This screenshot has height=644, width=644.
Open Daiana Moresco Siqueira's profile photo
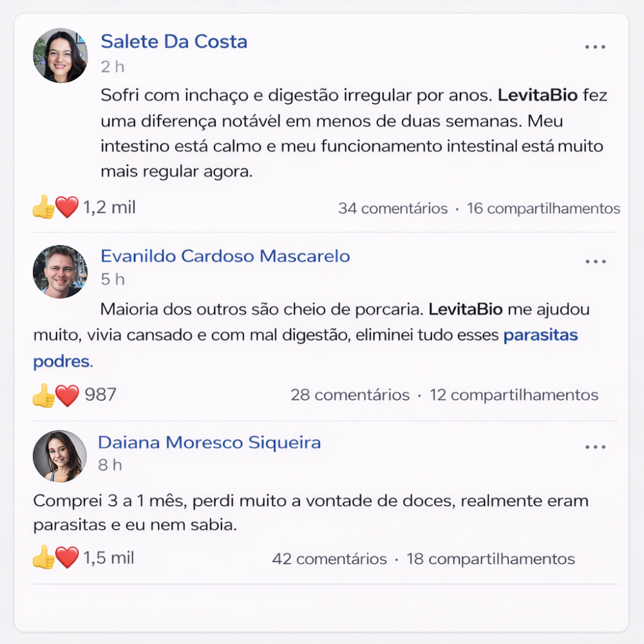pos(60,456)
